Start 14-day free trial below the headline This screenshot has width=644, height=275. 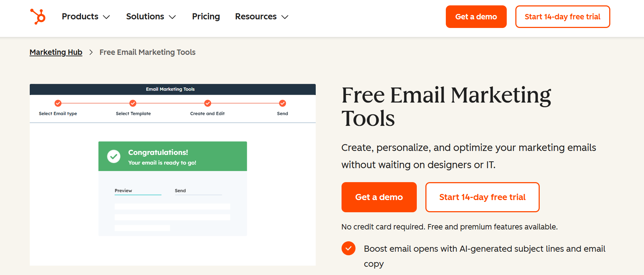tap(482, 197)
